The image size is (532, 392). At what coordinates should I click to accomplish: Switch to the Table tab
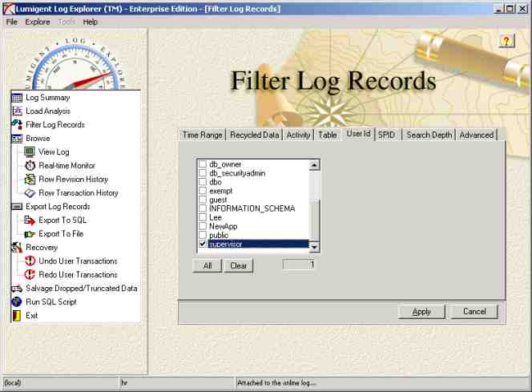click(328, 135)
